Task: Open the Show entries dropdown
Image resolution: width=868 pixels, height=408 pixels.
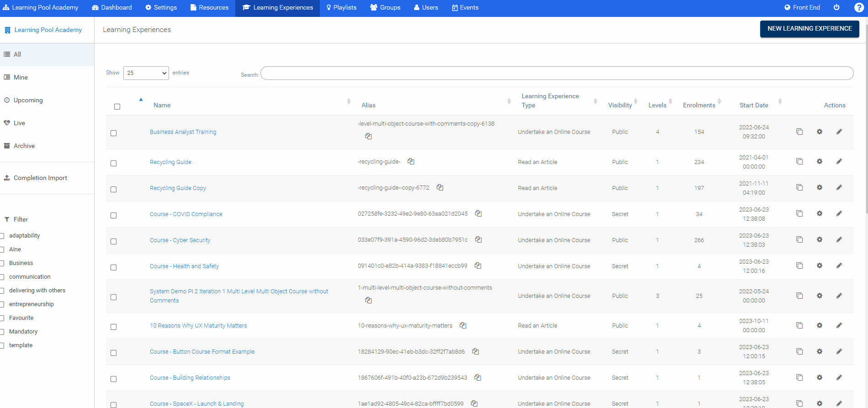Action: (146, 73)
